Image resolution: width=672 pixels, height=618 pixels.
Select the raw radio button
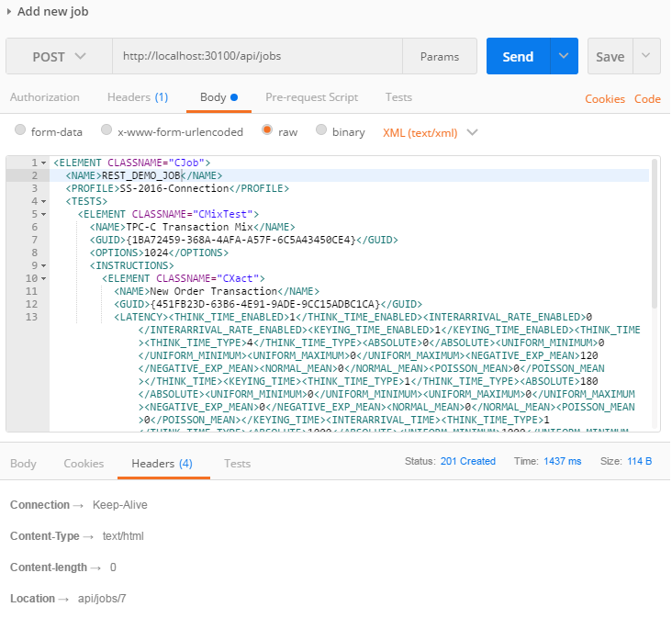coord(267,129)
